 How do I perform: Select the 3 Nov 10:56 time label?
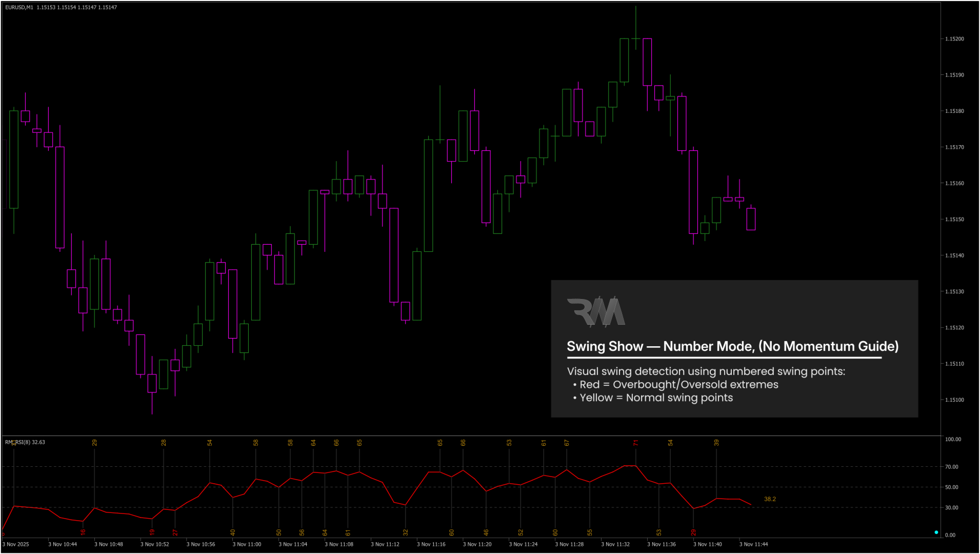pyautogui.click(x=201, y=544)
